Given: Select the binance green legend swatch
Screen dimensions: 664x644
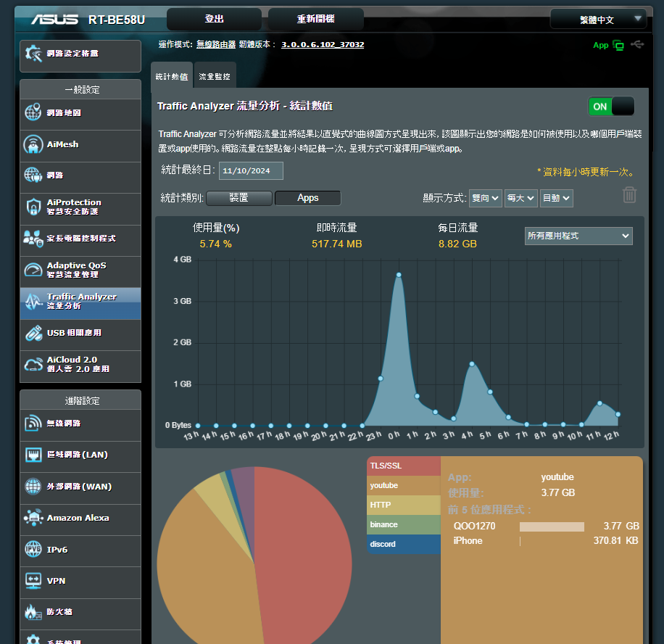Looking at the screenshot, I should [404, 524].
